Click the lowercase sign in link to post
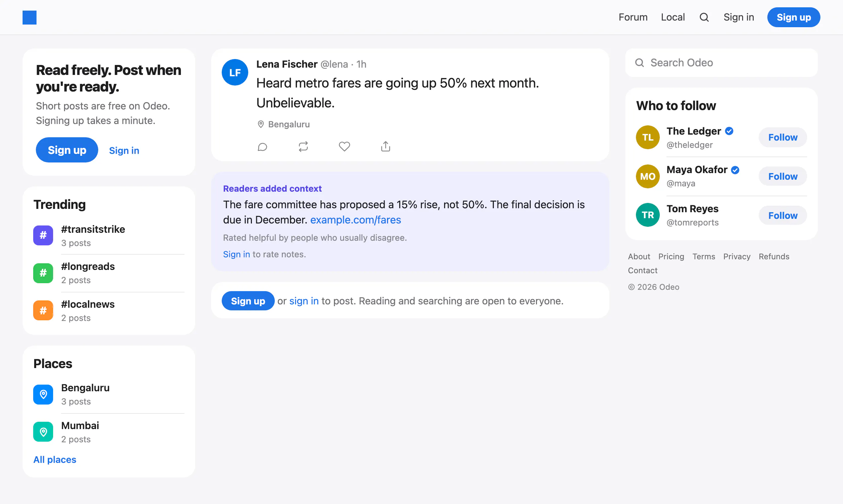The width and height of the screenshot is (843, 504). [x=304, y=301]
